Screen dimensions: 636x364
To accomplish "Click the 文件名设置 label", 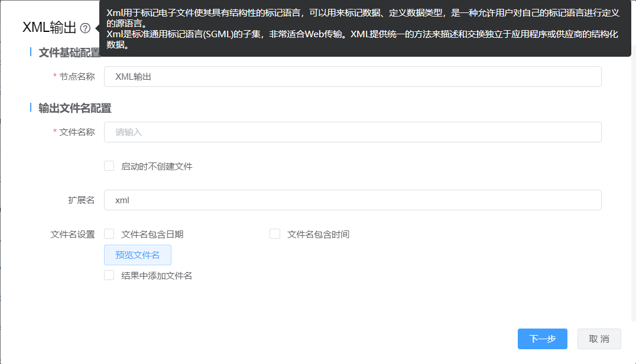I will 73,235.
